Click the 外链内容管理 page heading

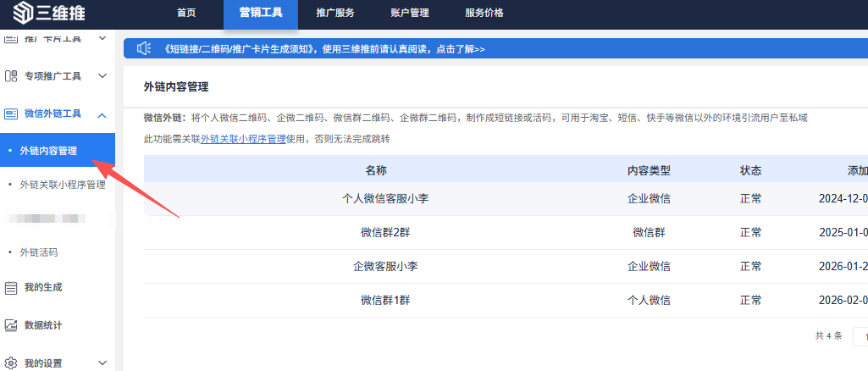tap(176, 87)
